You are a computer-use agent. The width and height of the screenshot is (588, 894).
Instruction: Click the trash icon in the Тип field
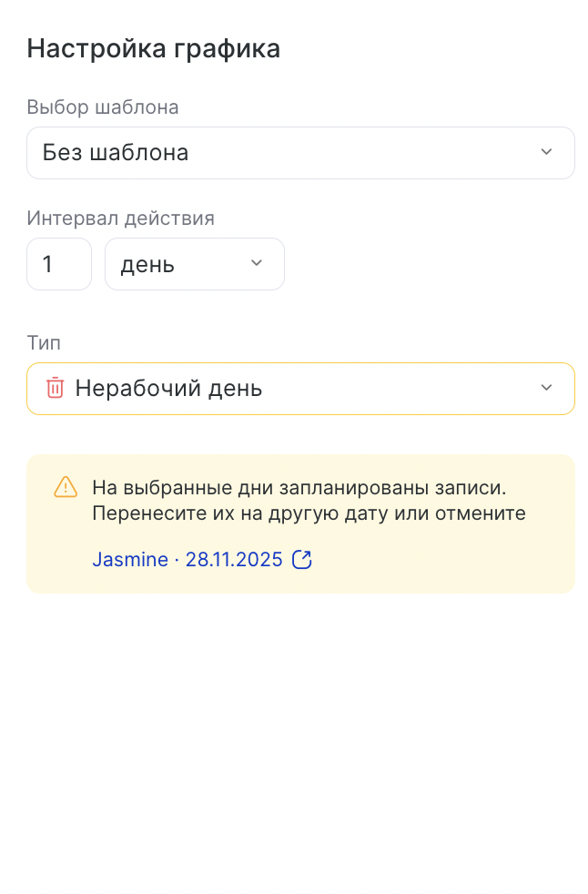pyautogui.click(x=56, y=388)
